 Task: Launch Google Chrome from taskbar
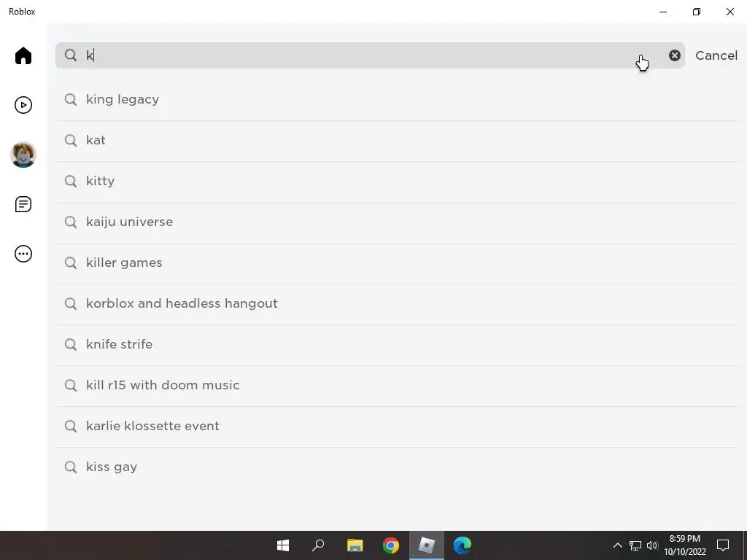tap(391, 545)
